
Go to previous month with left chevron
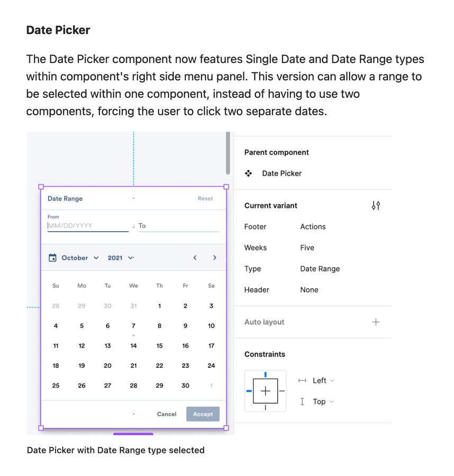tap(195, 258)
